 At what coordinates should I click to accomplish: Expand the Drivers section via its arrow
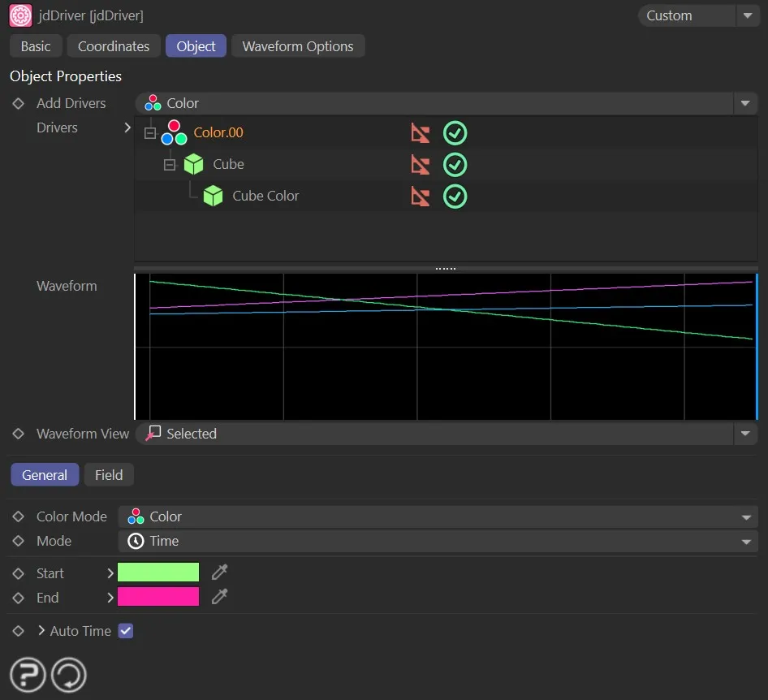[x=127, y=127]
